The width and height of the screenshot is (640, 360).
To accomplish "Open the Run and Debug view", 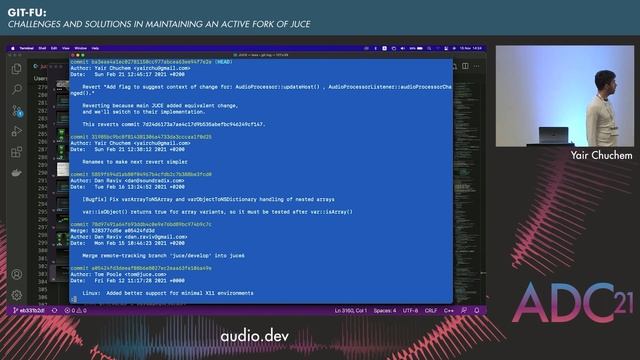I will click(17, 131).
